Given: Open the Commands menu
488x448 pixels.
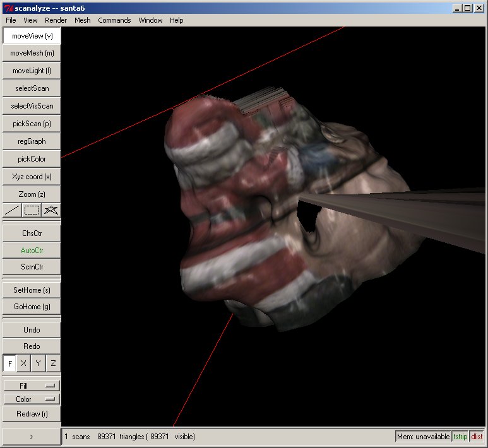Looking at the screenshot, I should (x=114, y=20).
